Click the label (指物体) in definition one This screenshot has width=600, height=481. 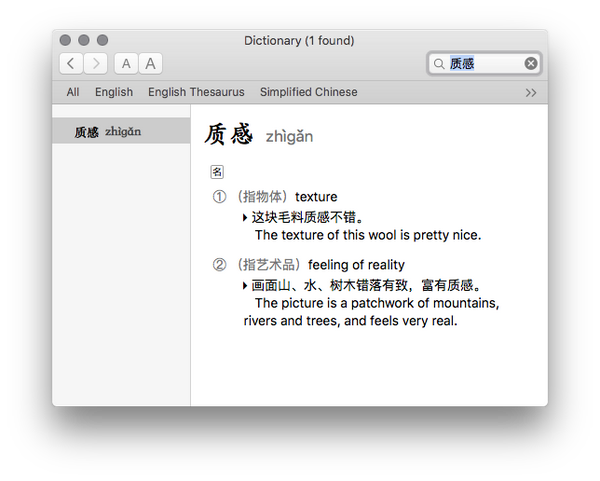pyautogui.click(x=262, y=197)
